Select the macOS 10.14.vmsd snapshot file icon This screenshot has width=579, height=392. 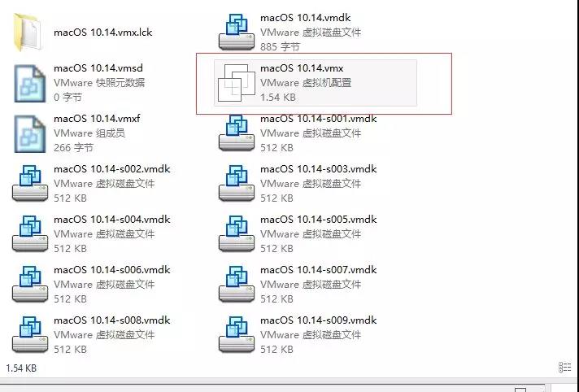30,83
